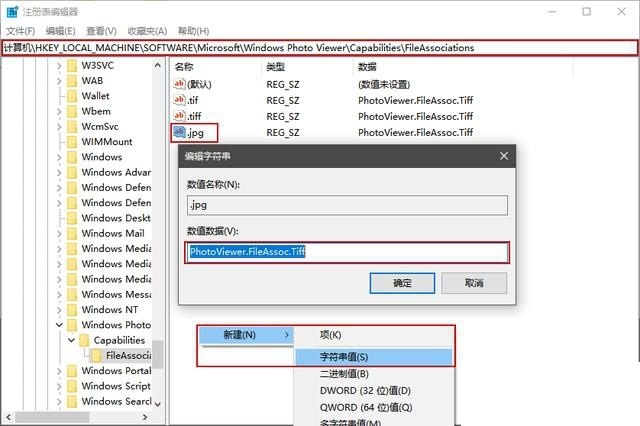Screen dimensions: 640x426
Task: Select the Windows NT folder icon
Action: [x=72, y=310]
